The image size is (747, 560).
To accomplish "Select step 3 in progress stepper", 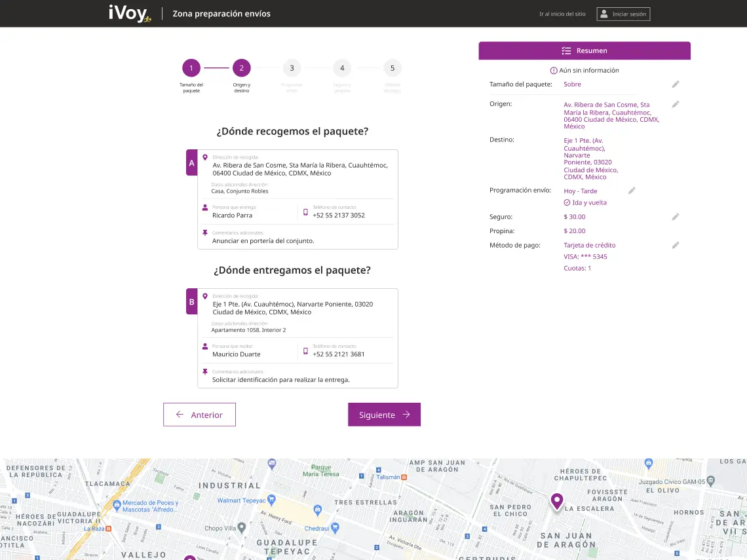I will tap(292, 67).
